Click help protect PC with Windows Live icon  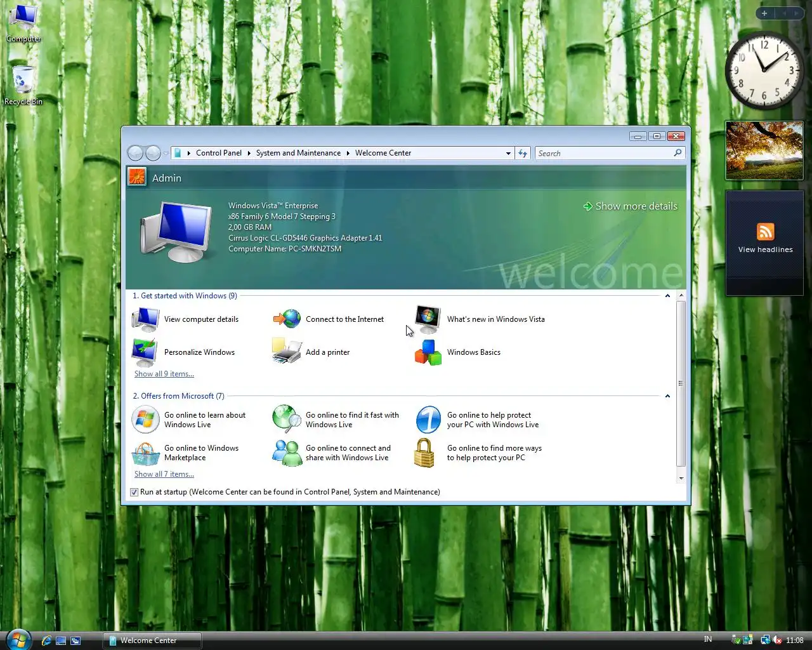point(428,420)
